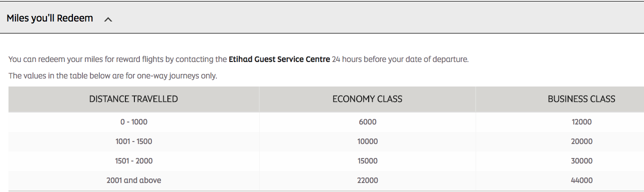Click the 0 - 1000 distance row
Viewport: 644px width, 192px height.
pos(326,121)
